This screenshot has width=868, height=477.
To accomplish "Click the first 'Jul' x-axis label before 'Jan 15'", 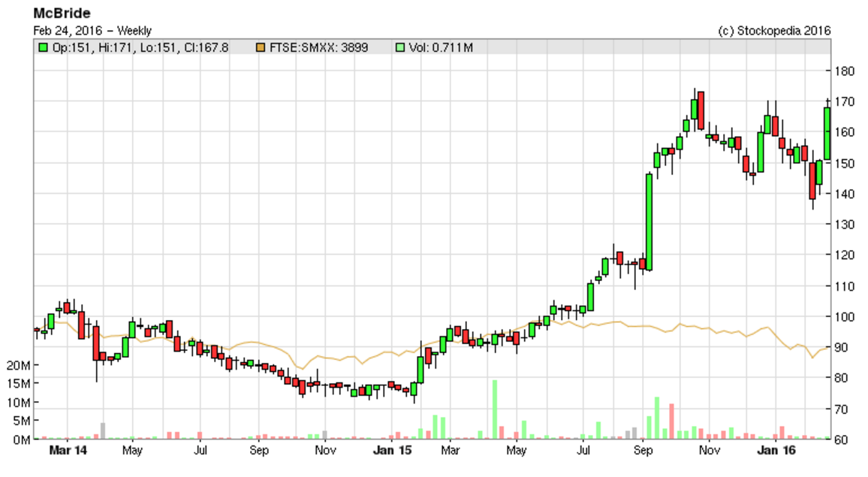I will (x=200, y=451).
